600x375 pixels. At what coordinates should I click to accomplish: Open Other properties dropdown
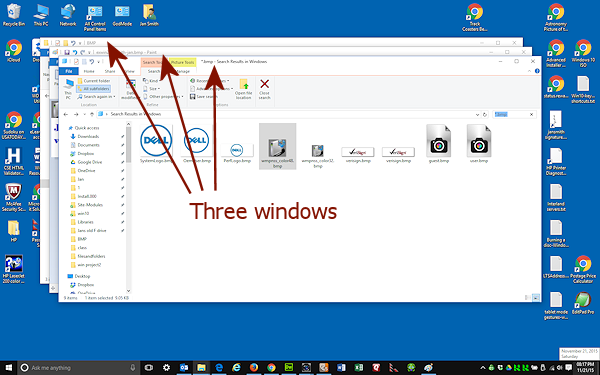(x=163, y=97)
